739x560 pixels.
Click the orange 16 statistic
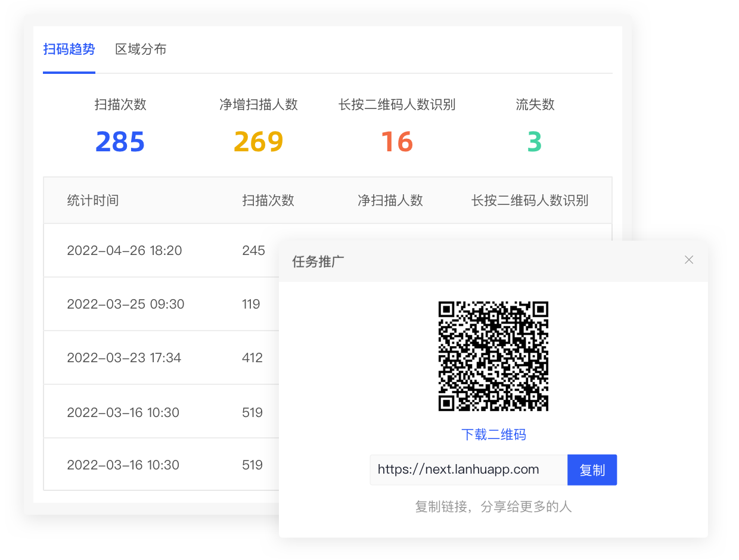(397, 142)
